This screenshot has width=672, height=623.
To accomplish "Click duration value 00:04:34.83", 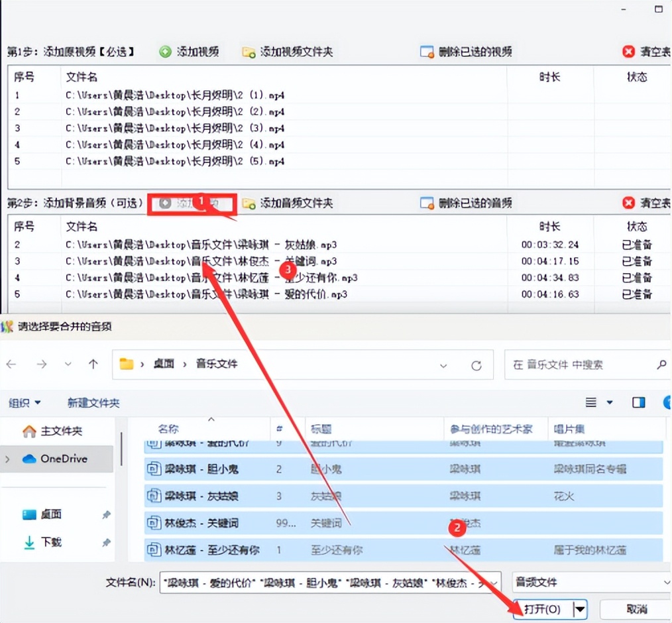I will pyautogui.click(x=550, y=278).
